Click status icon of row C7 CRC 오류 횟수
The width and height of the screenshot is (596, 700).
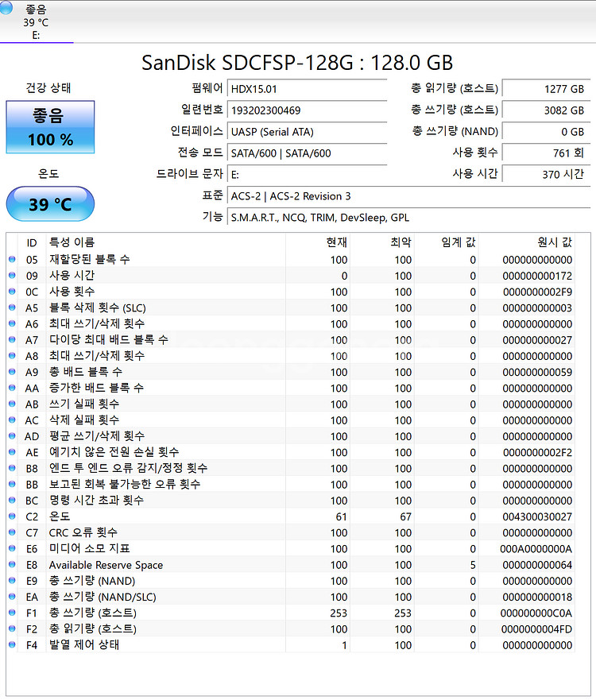(12, 532)
